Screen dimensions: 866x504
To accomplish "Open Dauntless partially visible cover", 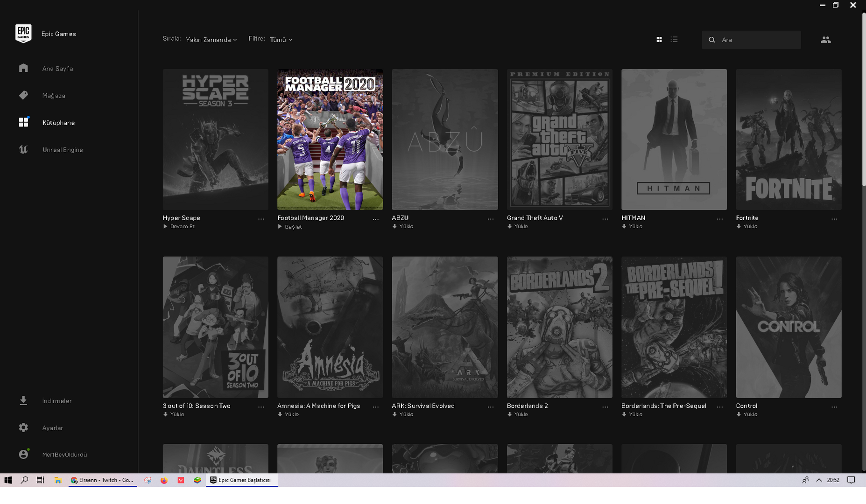I will tap(216, 459).
